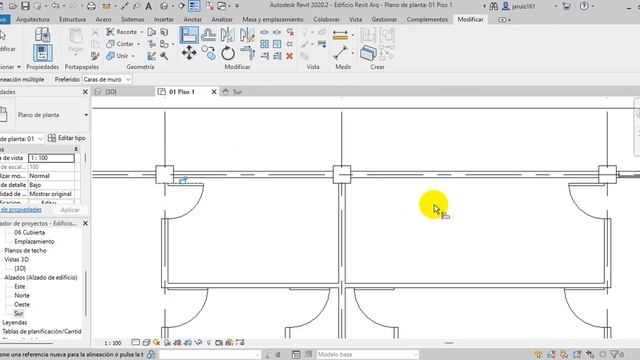Select Mirror – Draw Axis tool

point(247,35)
